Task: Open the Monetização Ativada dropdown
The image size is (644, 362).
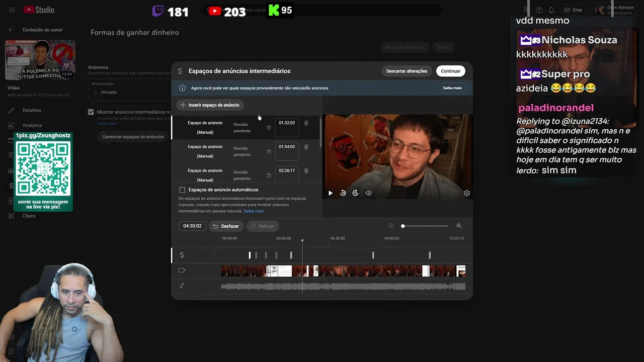Action: (129, 89)
